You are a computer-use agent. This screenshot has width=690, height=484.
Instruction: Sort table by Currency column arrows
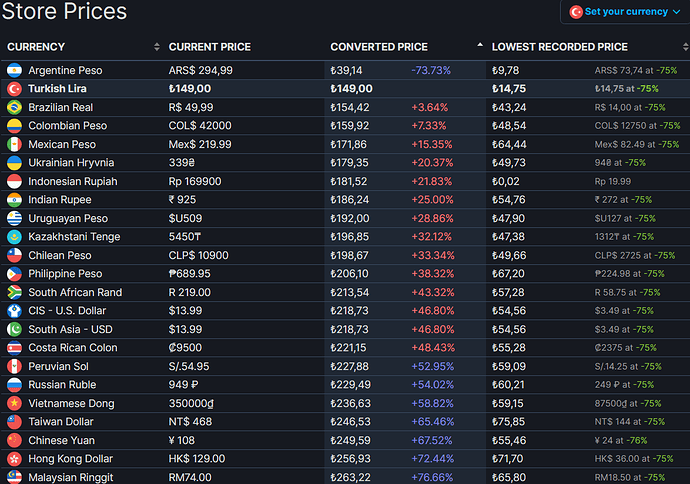[157, 47]
